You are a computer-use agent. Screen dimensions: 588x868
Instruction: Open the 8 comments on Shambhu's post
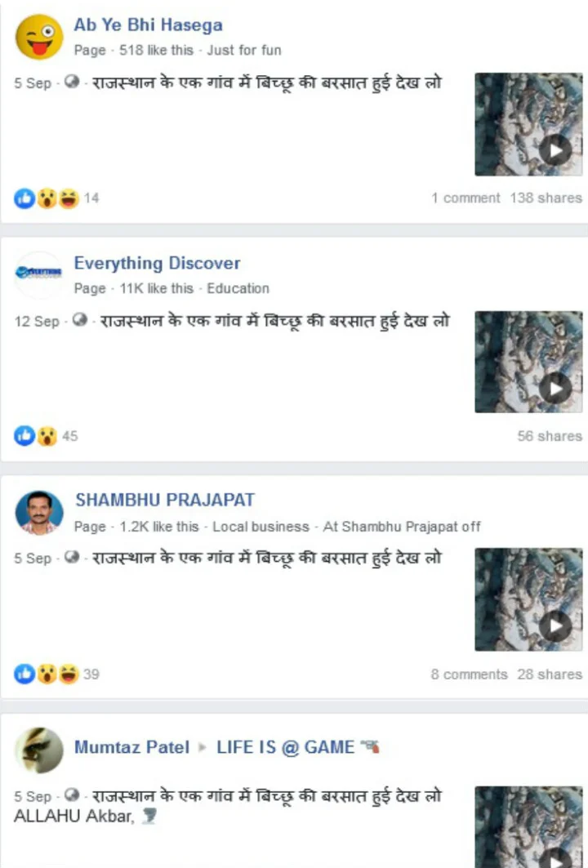tap(470, 674)
